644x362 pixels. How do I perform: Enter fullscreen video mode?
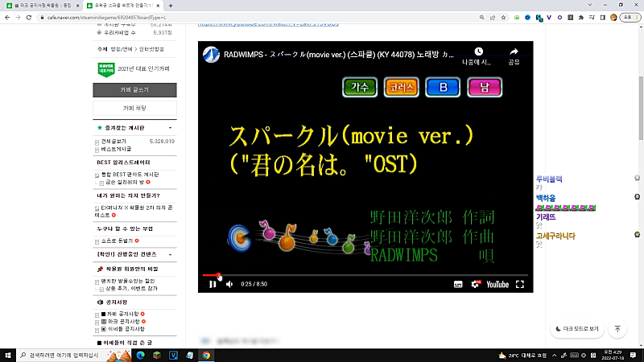click(x=520, y=284)
